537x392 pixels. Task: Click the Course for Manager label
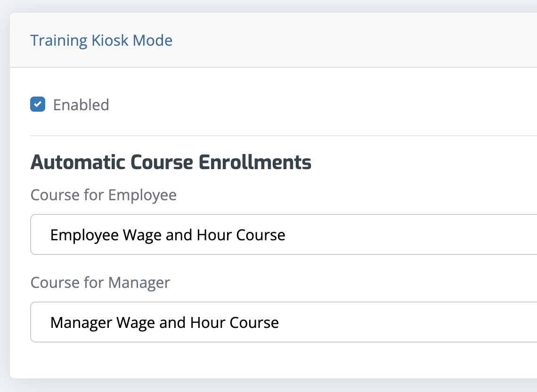coord(100,282)
